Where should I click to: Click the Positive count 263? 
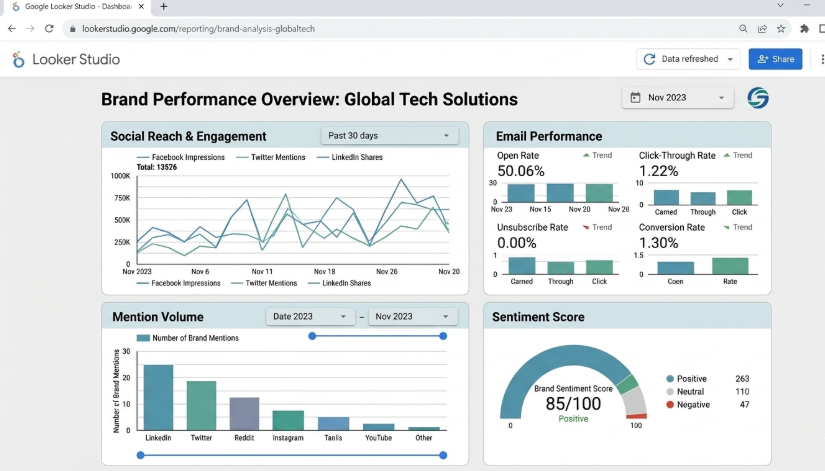tap(742, 379)
